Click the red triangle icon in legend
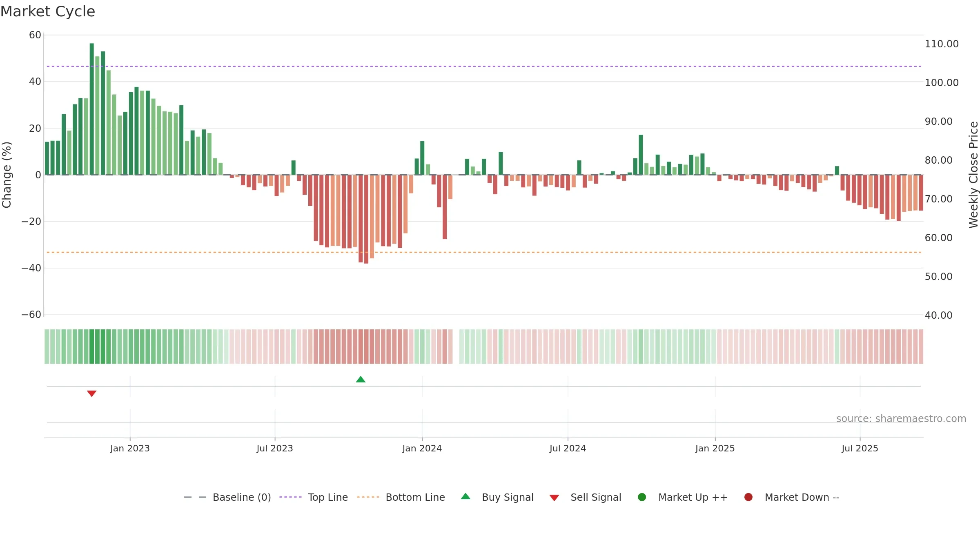The height and width of the screenshot is (551, 980). 554,498
